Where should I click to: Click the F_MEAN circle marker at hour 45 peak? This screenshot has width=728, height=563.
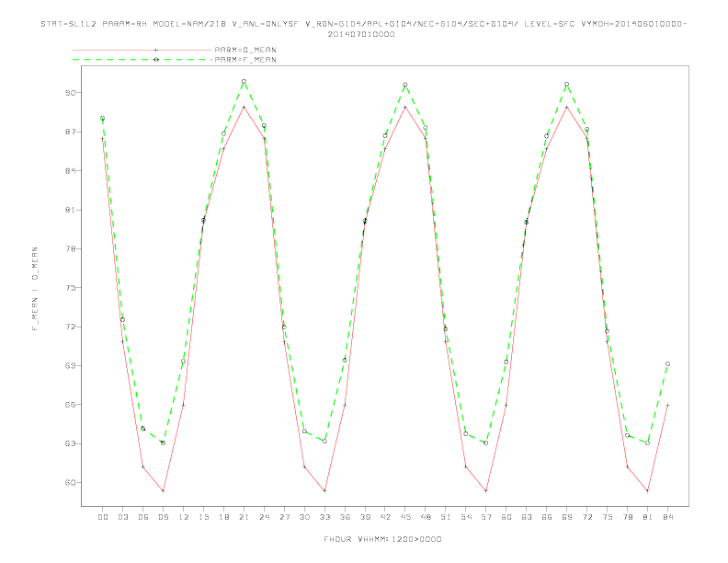click(x=405, y=85)
